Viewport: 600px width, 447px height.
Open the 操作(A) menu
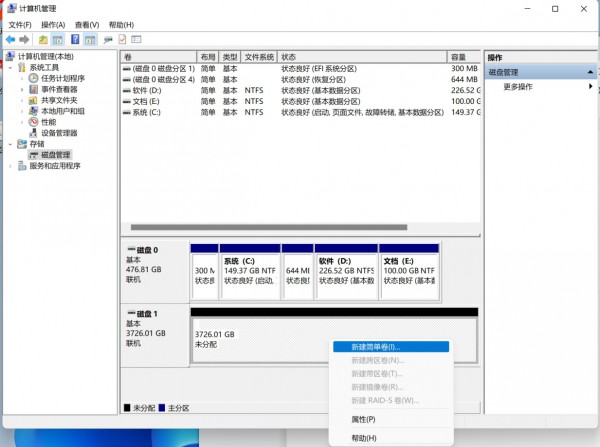(x=53, y=24)
